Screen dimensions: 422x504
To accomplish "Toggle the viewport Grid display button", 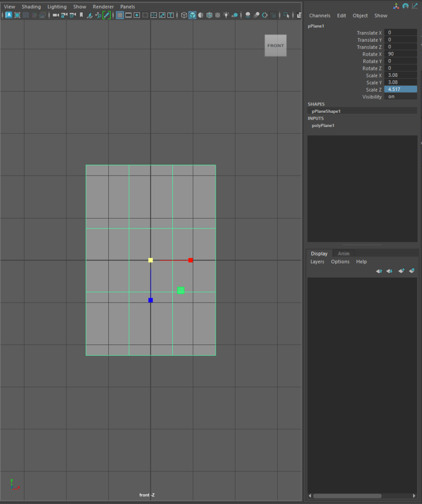I will pyautogui.click(x=120, y=15).
